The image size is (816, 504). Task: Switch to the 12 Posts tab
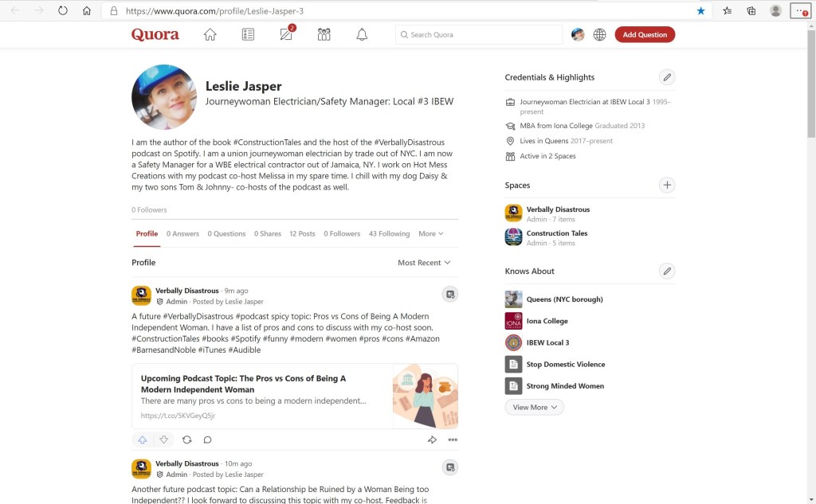point(302,234)
